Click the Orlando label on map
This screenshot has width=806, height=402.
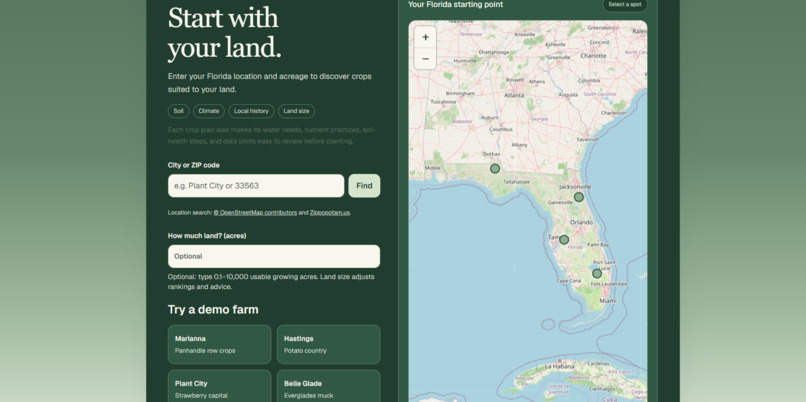pyautogui.click(x=581, y=223)
